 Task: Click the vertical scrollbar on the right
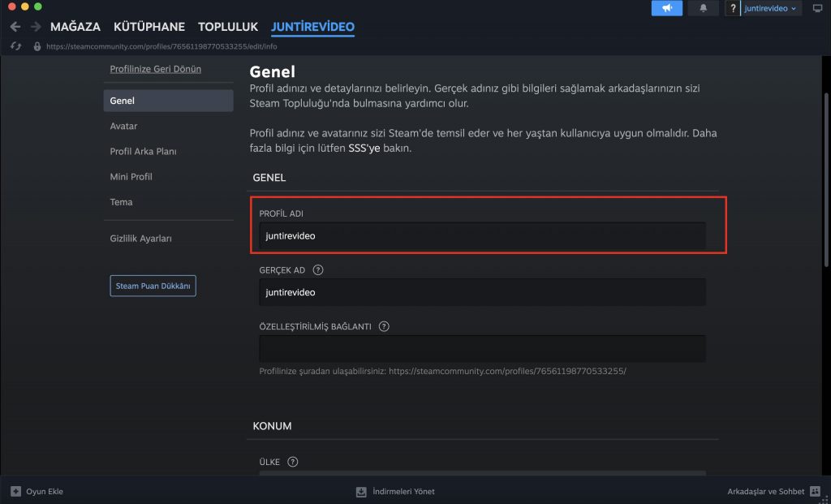tap(827, 180)
